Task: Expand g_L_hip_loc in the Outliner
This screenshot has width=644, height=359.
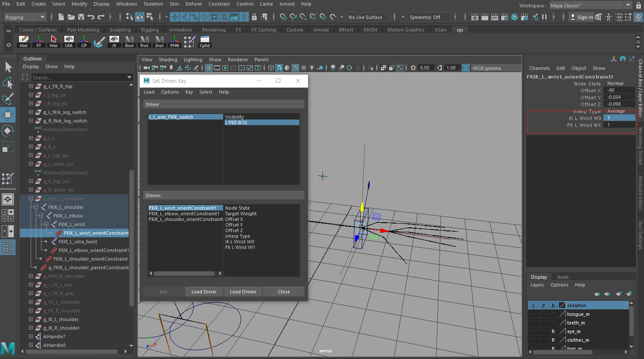Action: [30, 155]
